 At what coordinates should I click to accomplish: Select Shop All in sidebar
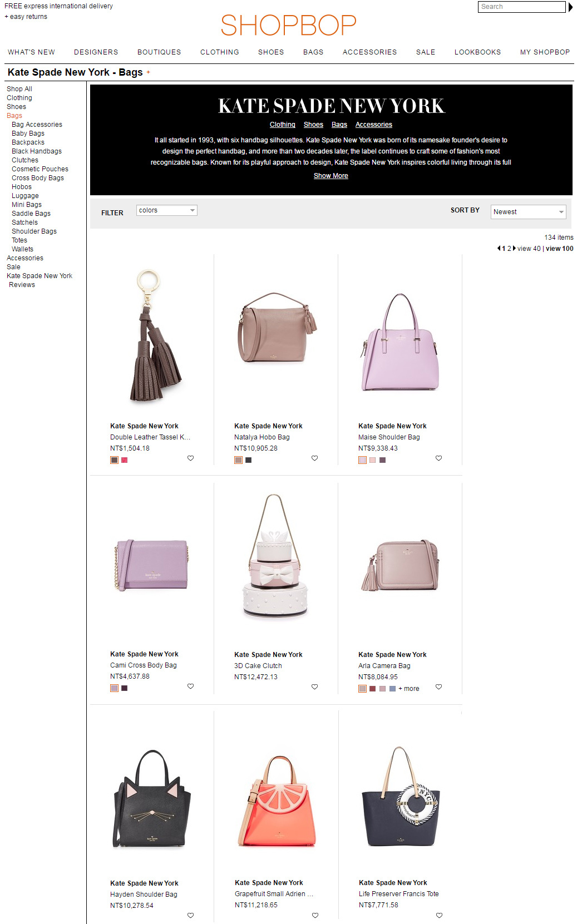[x=19, y=89]
